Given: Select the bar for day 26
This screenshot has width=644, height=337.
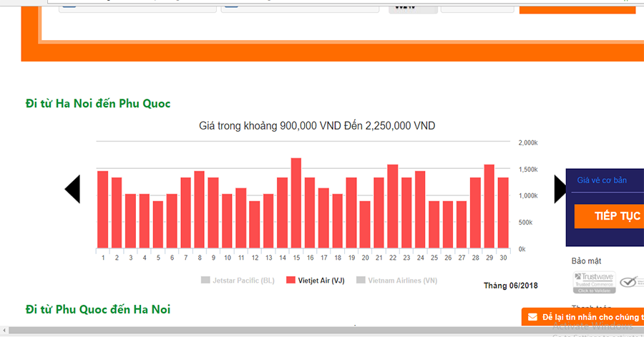Looking at the screenshot, I should [x=448, y=225].
